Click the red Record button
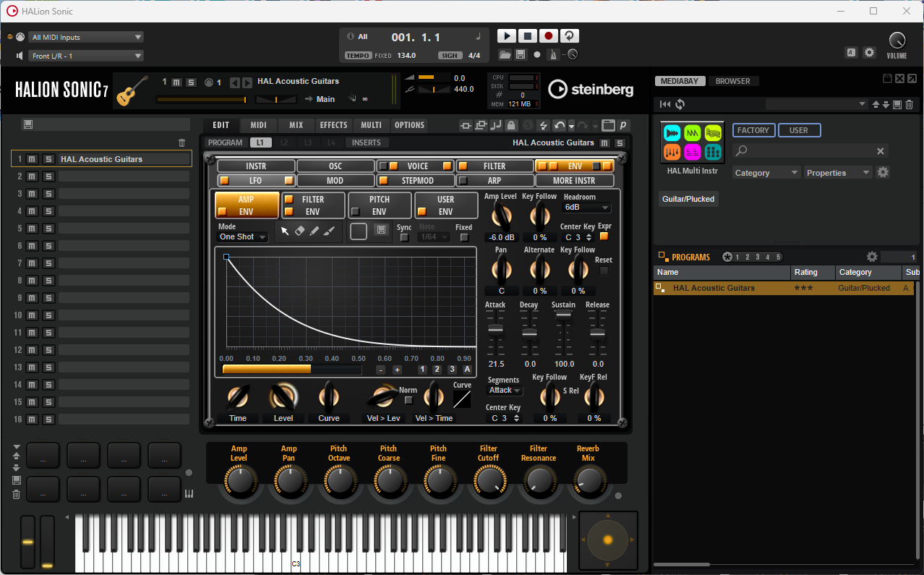This screenshot has width=924, height=575. click(549, 36)
